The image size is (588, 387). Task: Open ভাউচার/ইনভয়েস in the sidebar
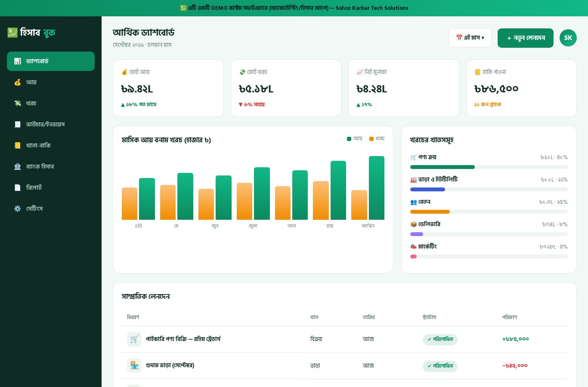pyautogui.click(x=51, y=124)
